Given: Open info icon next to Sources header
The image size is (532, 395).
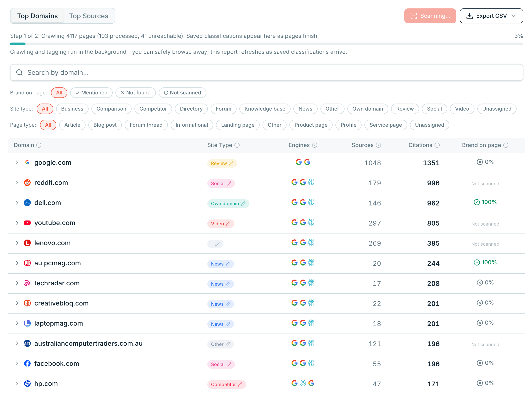Looking at the screenshot, I should [x=378, y=145].
